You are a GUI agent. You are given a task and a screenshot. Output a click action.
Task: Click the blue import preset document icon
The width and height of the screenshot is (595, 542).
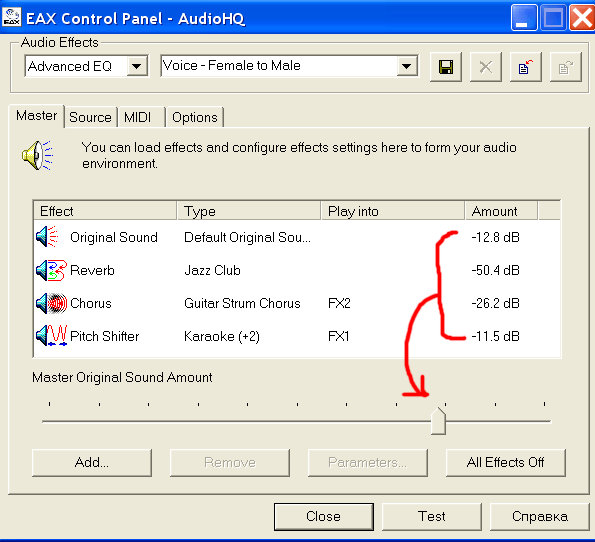point(526,67)
